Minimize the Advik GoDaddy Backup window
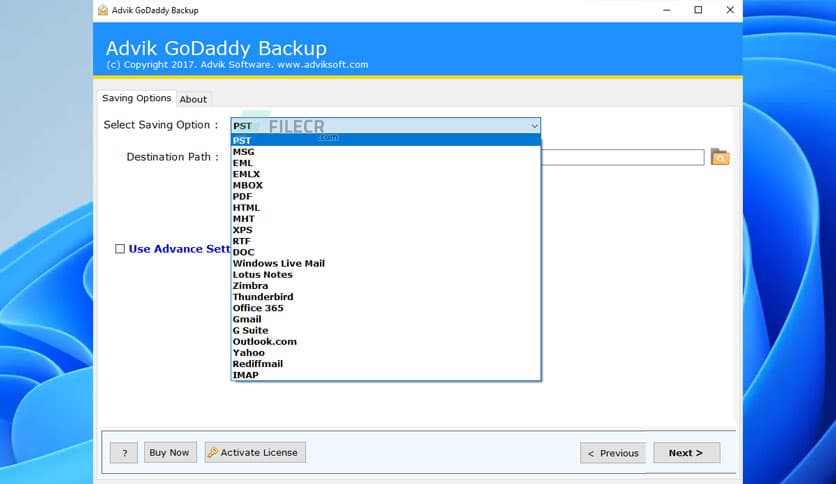The width and height of the screenshot is (836, 484). (x=666, y=10)
